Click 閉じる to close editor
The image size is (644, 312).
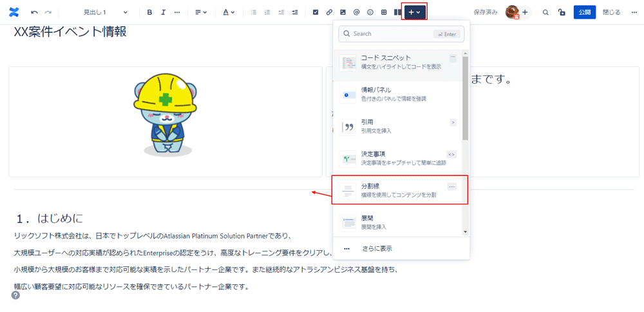click(x=612, y=12)
